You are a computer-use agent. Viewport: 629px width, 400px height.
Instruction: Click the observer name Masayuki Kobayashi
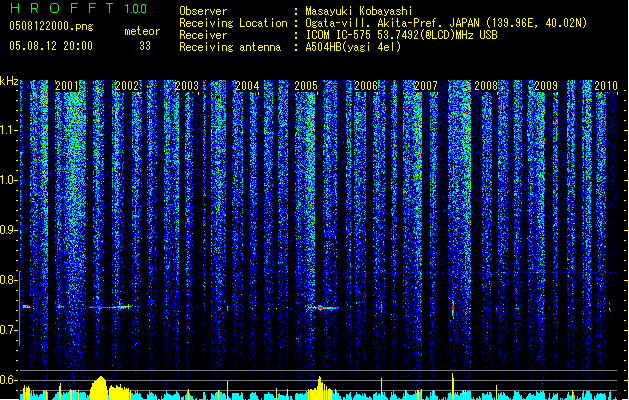coord(359,11)
